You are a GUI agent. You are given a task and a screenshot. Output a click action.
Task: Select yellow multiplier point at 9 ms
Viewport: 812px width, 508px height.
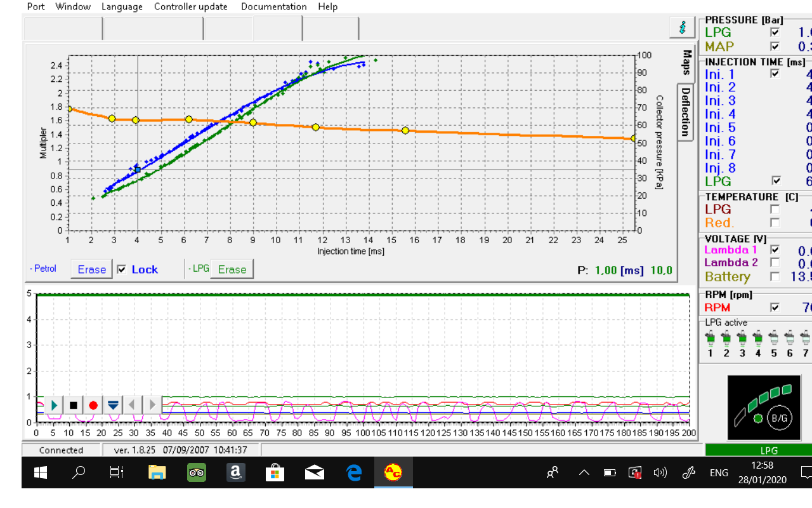[252, 122]
